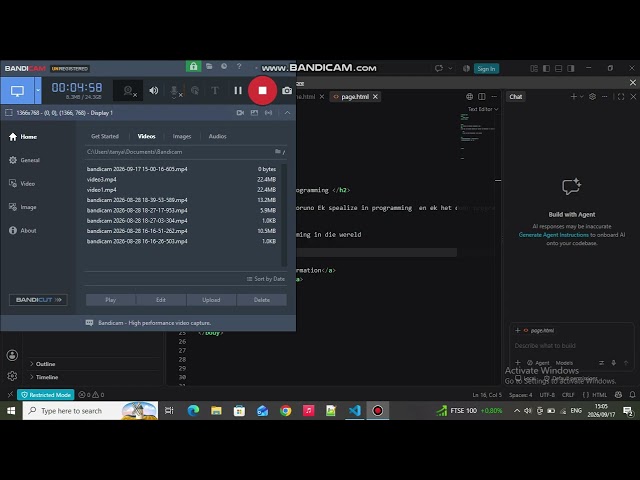This screenshot has height=480, width=640.
Task: Select video3.mp4 in the list
Action: tap(181, 180)
